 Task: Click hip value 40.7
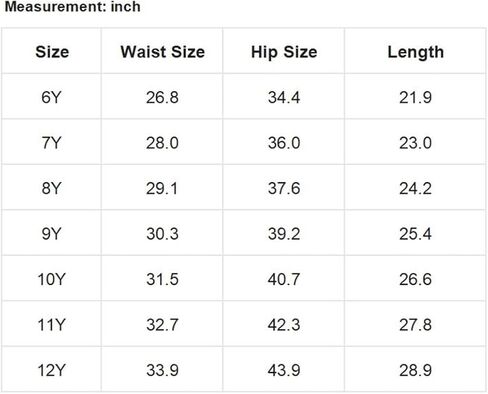[x=284, y=279]
